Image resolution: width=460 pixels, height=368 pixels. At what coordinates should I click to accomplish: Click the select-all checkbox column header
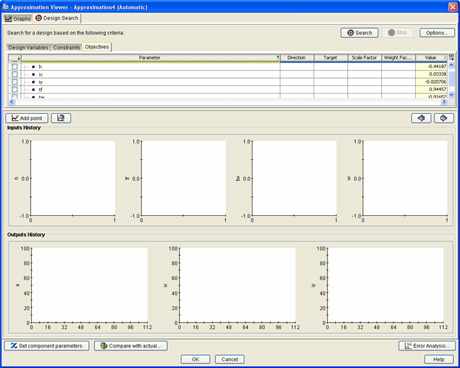15,58
